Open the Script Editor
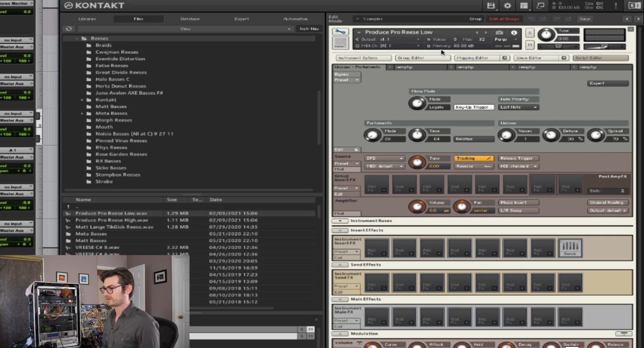644x348 pixels. 601,58
